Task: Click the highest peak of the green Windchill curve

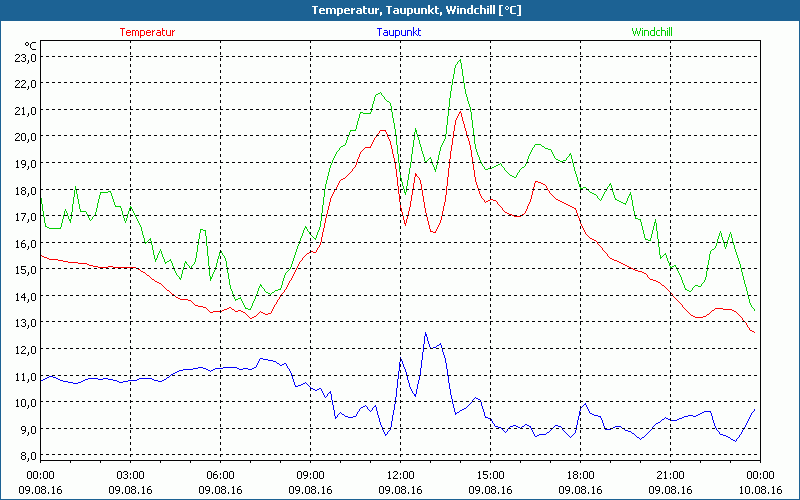Action: [x=460, y=60]
